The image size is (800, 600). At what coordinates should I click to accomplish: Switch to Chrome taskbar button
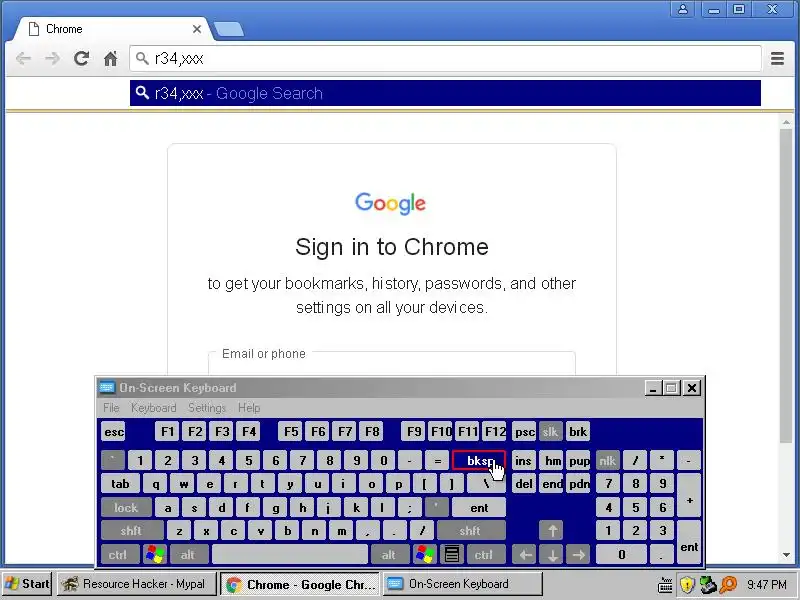(x=301, y=584)
